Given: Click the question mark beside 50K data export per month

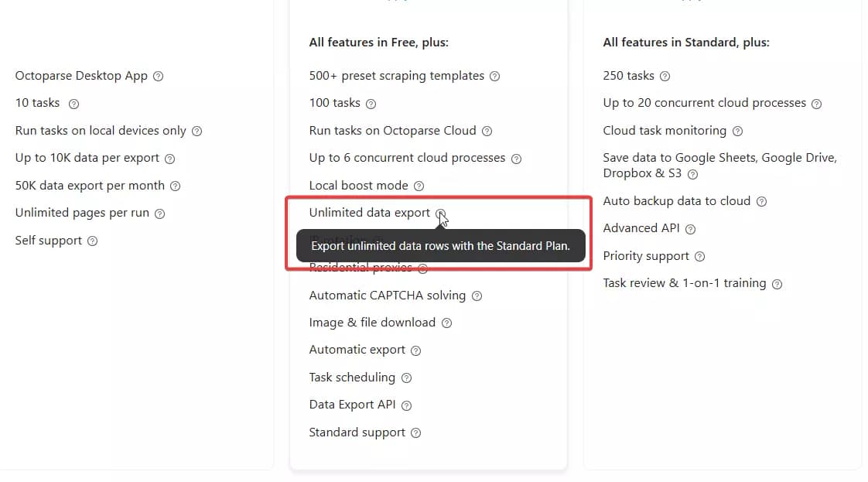Looking at the screenshot, I should [176, 186].
